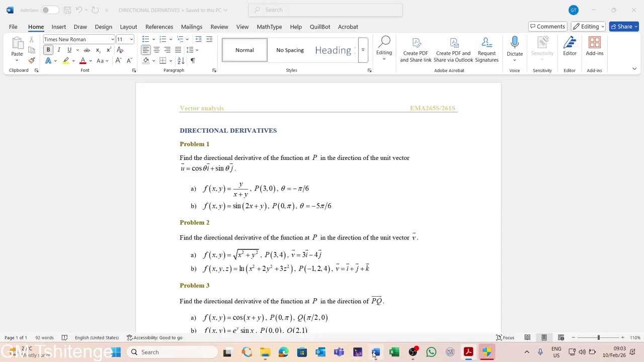Viewport: 644px width, 362px height.
Task: Open the Editor pane
Action: [x=570, y=47]
